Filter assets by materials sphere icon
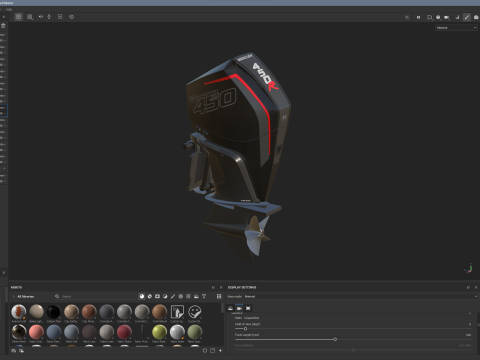Viewport: 480px width, 360px height. 142,296
